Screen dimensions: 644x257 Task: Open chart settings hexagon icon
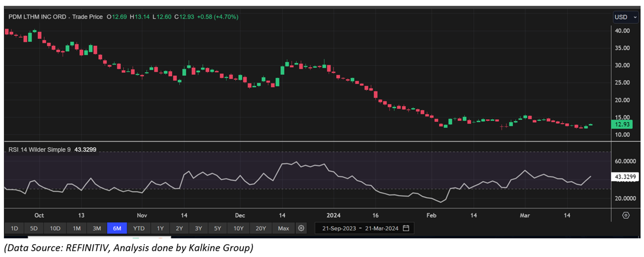point(626,215)
